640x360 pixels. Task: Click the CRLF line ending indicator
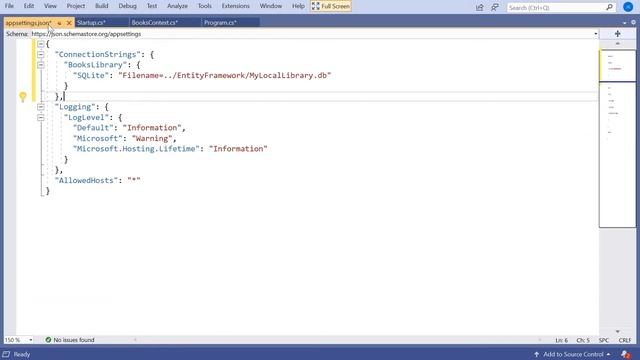pos(624,340)
